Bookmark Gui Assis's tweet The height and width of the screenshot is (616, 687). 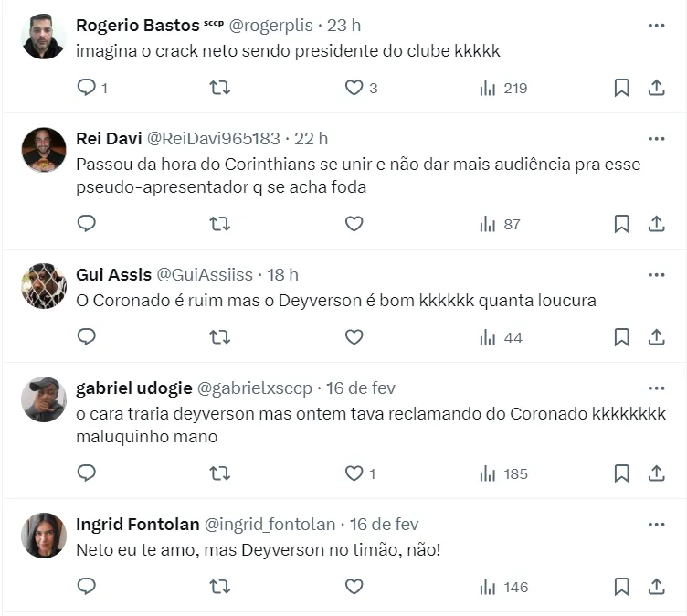coord(621,337)
